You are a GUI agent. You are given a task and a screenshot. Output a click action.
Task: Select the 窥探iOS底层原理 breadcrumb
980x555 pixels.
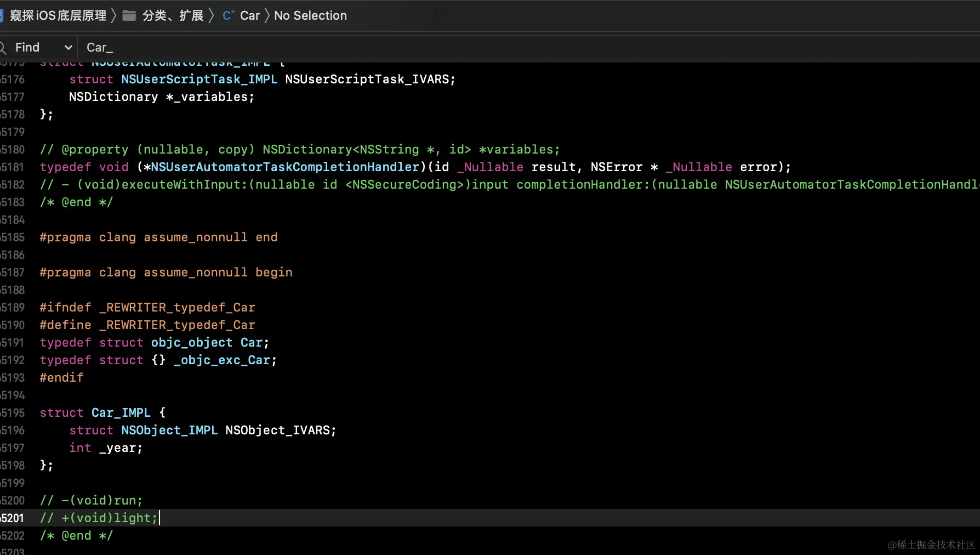click(58, 15)
